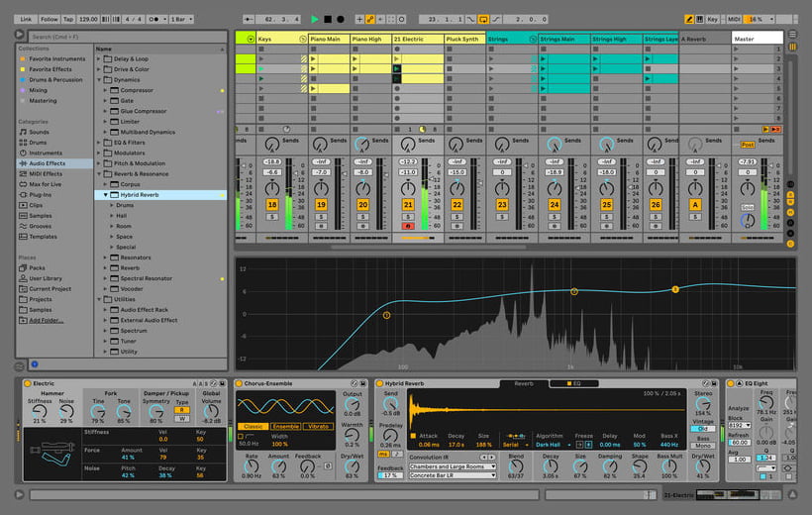The width and height of the screenshot is (812, 515).
Task: Expand the Delay & Loop folder
Action: point(99,59)
